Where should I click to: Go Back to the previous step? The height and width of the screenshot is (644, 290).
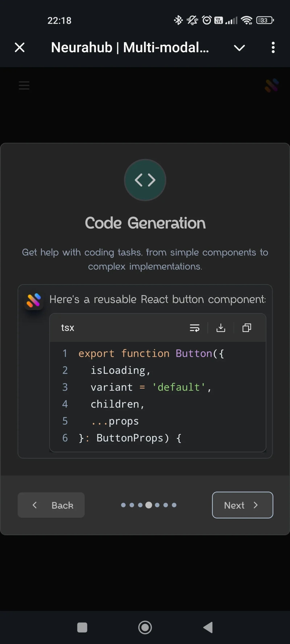pyautogui.click(x=51, y=505)
